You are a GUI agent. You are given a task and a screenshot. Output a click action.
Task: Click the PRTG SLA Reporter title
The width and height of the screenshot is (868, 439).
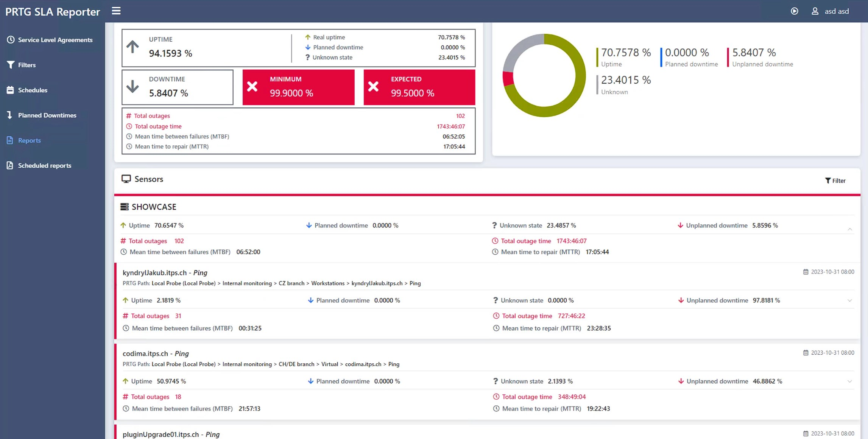click(x=53, y=12)
